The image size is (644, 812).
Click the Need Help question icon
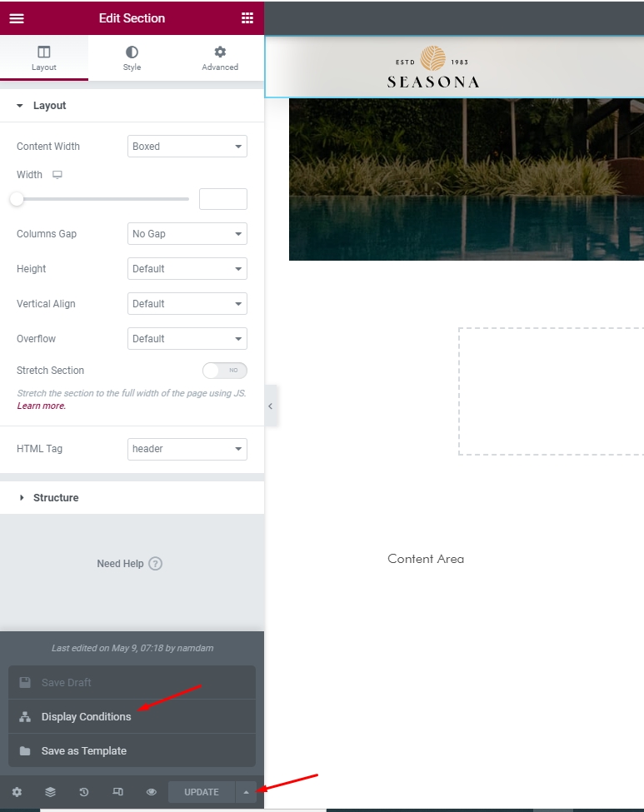tap(155, 564)
